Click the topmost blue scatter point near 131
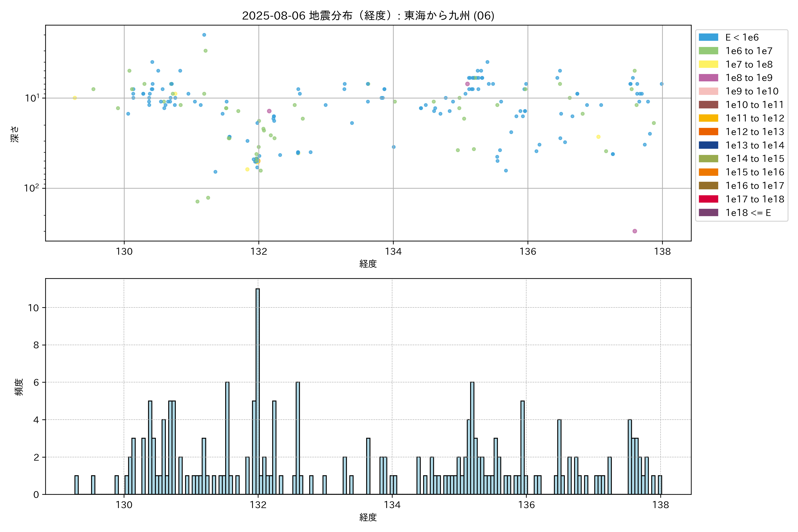This screenshot has height=532, width=798. click(x=204, y=35)
